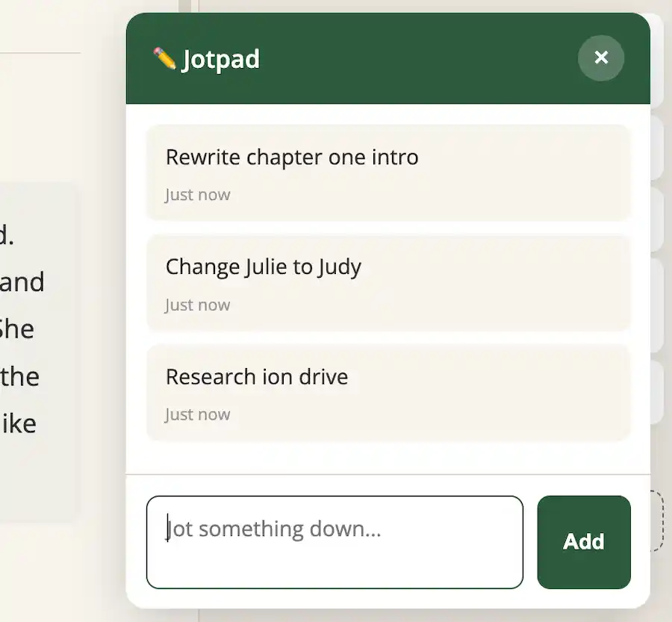
Task: Click the Just now timestamp on the first note
Action: click(199, 194)
